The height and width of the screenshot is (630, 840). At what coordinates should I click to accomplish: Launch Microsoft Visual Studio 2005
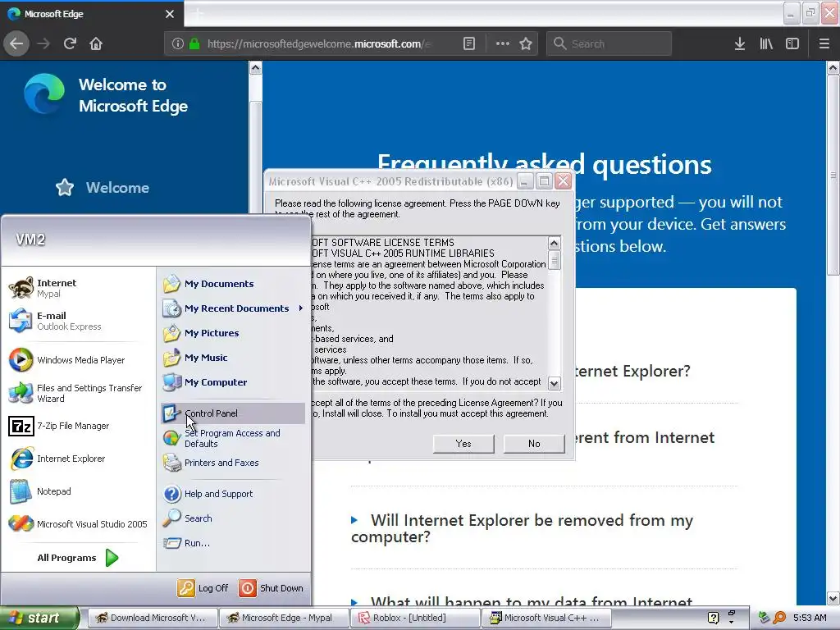pyautogui.click(x=78, y=524)
